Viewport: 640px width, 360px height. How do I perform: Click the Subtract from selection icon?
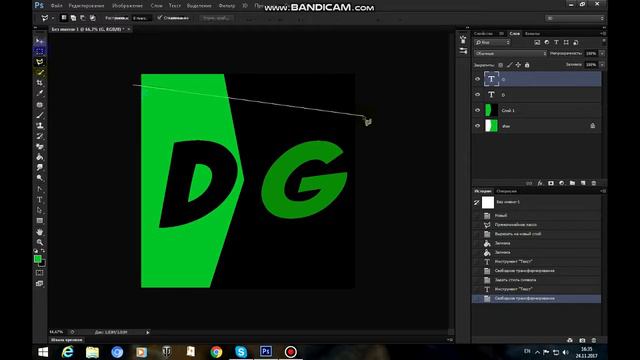click(83, 18)
